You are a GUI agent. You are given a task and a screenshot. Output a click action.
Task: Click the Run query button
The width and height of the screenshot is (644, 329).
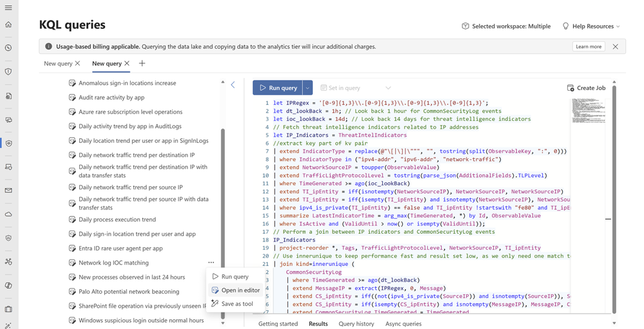[278, 88]
